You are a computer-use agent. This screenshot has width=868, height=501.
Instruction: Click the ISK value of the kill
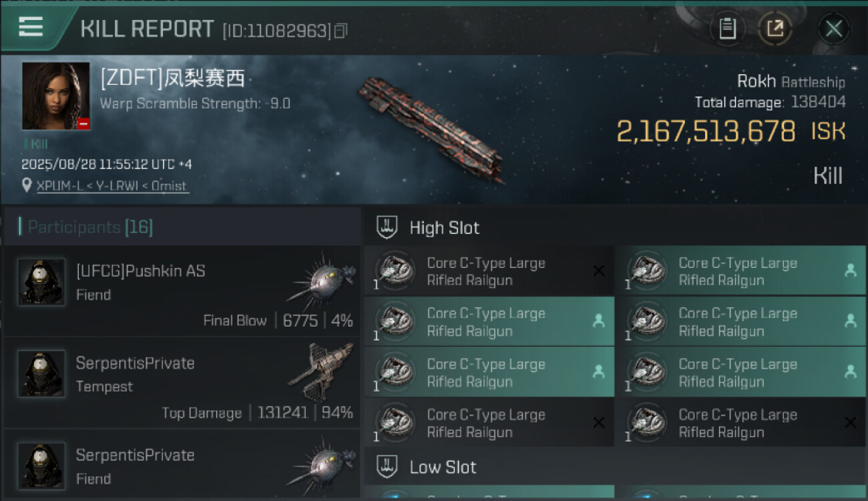click(x=706, y=132)
